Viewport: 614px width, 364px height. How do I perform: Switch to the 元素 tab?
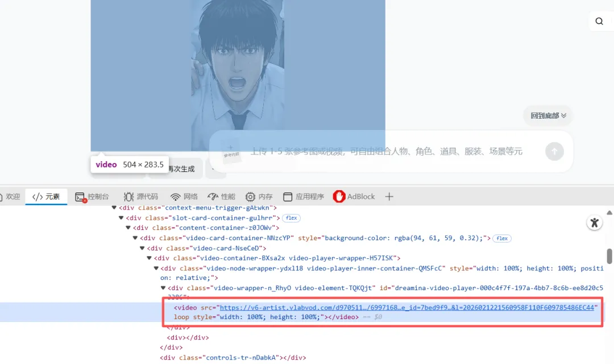click(x=46, y=196)
